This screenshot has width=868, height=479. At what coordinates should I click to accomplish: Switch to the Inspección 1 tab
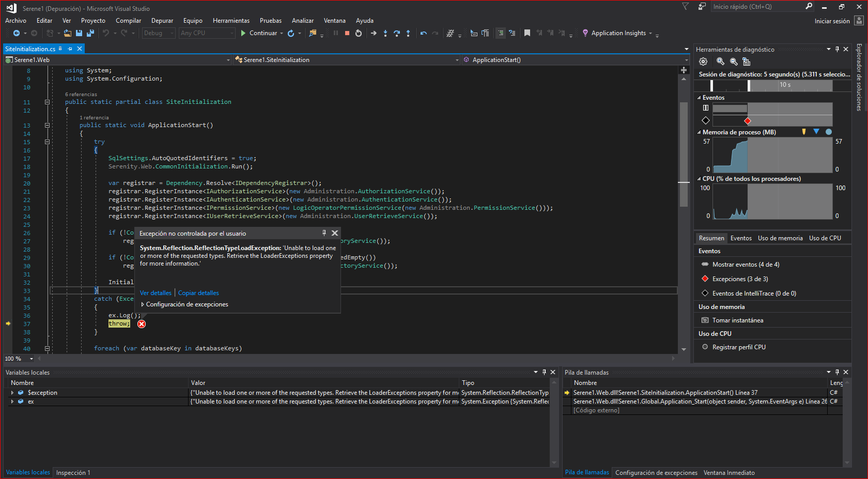pos(73,473)
